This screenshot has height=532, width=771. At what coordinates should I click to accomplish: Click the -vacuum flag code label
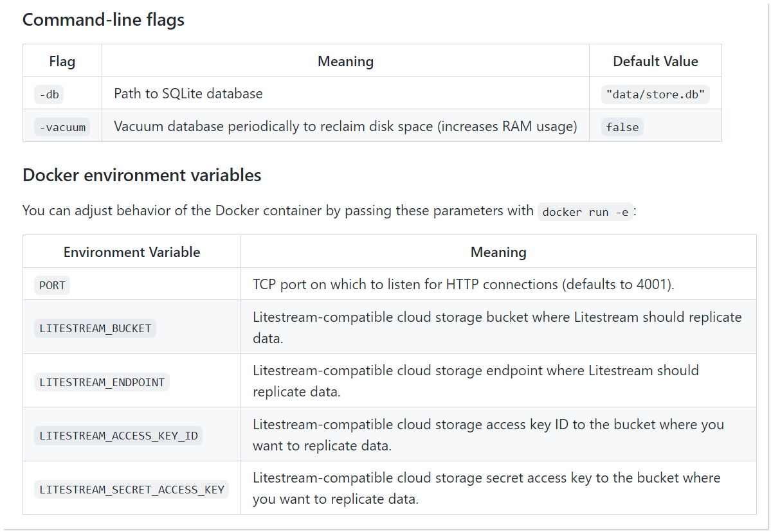(62, 127)
